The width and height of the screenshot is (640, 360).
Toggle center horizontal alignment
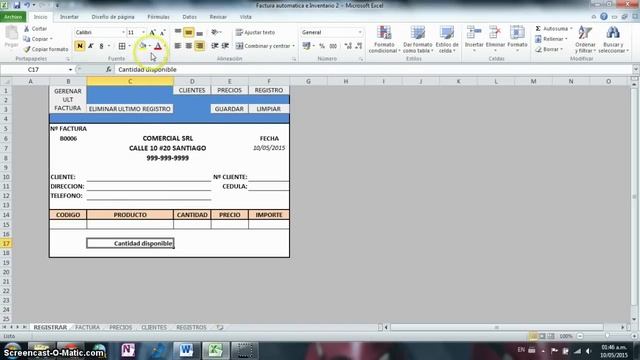coord(189,46)
